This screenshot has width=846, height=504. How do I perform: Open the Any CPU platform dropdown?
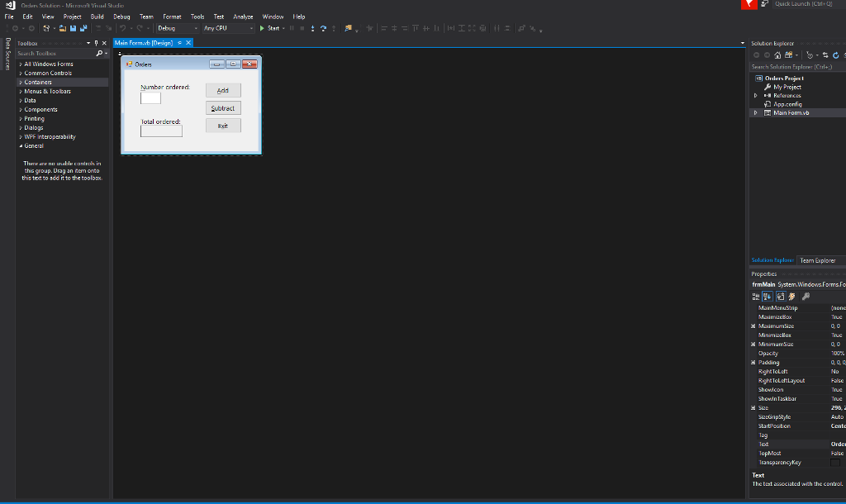tap(250, 27)
